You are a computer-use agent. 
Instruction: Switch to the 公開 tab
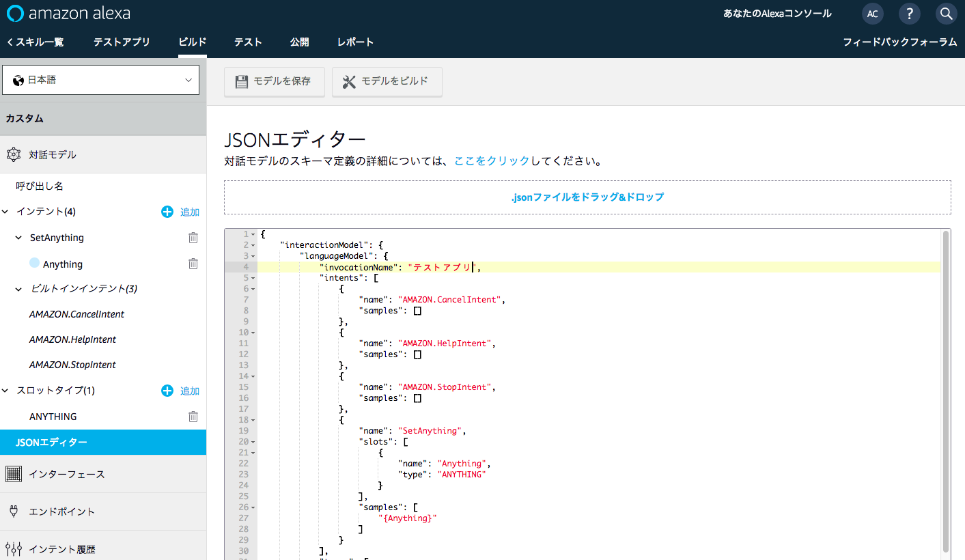[x=299, y=42]
